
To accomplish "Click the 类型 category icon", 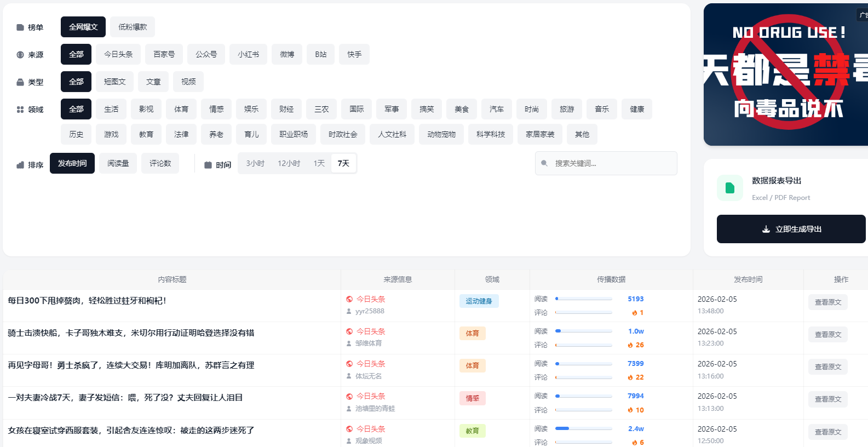I will pyautogui.click(x=20, y=82).
